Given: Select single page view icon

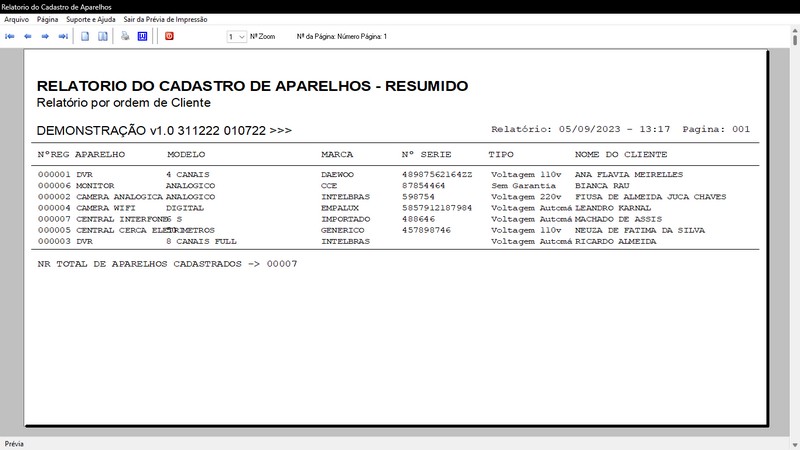Looking at the screenshot, I should click(85, 36).
